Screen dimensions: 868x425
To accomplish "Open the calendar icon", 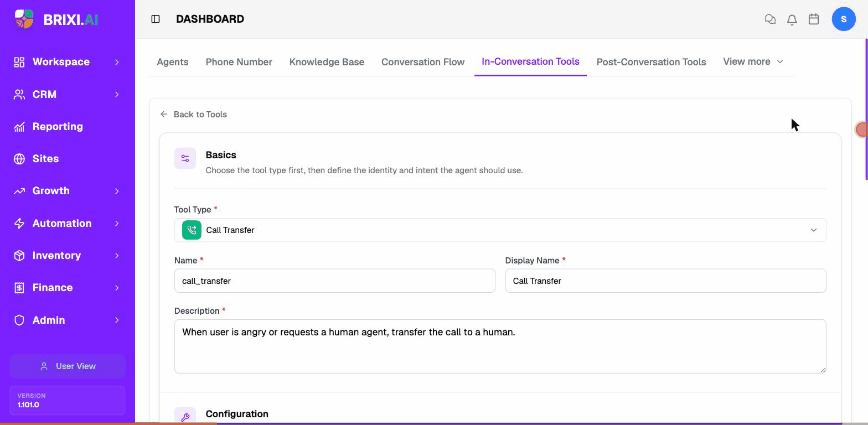I will [x=814, y=19].
